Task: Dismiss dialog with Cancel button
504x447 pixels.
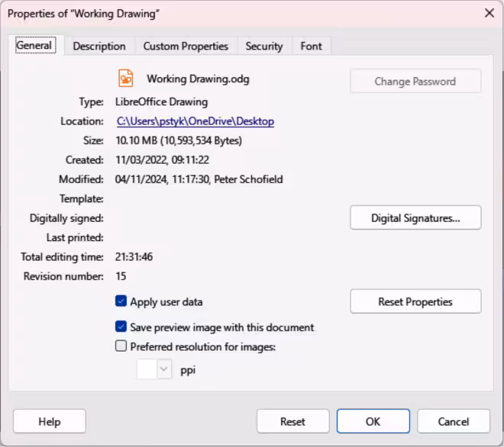Action: coord(454,421)
